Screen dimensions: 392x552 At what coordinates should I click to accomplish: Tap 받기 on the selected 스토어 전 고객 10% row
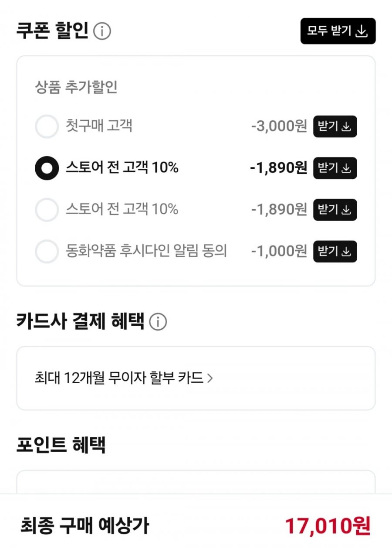335,168
